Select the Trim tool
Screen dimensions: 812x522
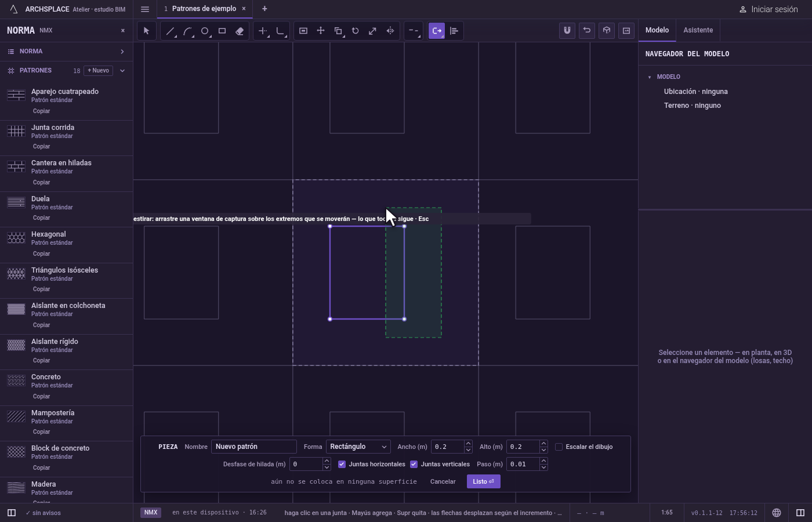pos(263,31)
